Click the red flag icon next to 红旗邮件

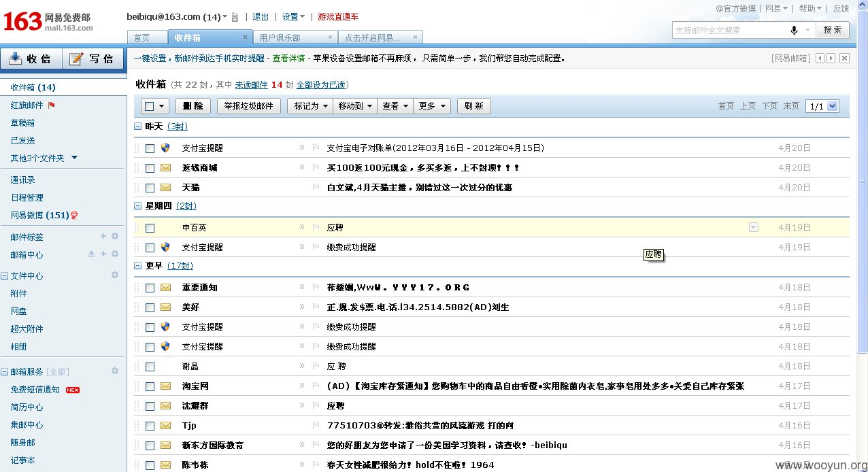click(x=52, y=105)
